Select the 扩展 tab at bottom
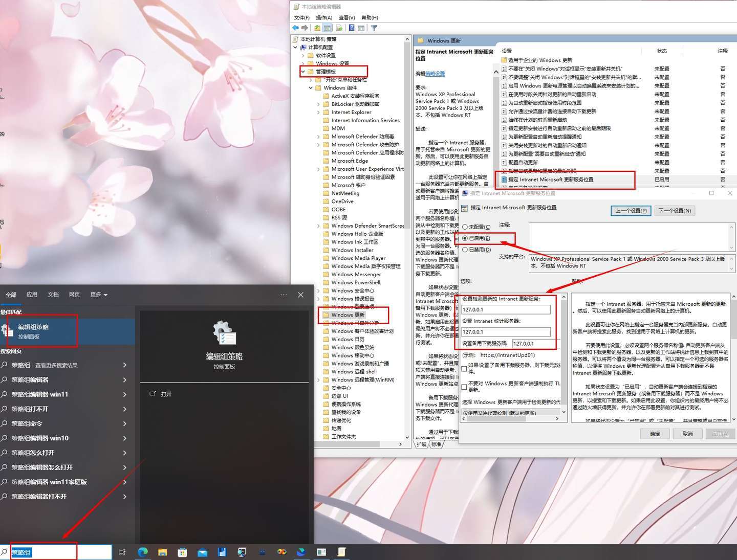Screen dimensions: 737x560 [422, 444]
